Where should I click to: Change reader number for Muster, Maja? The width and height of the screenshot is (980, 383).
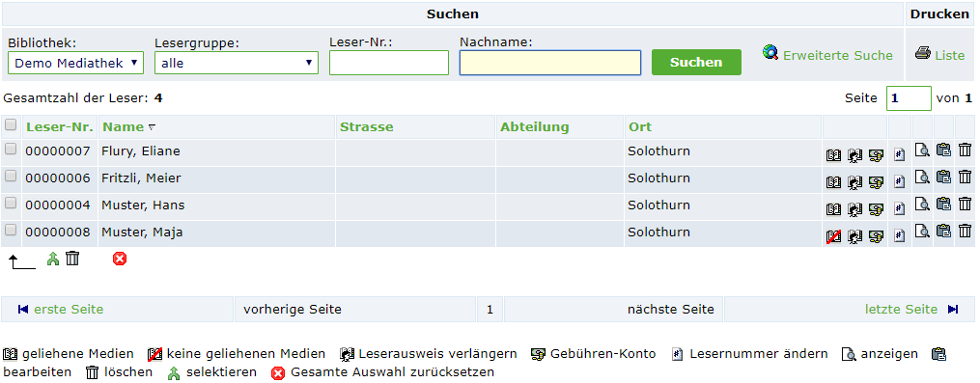(899, 236)
